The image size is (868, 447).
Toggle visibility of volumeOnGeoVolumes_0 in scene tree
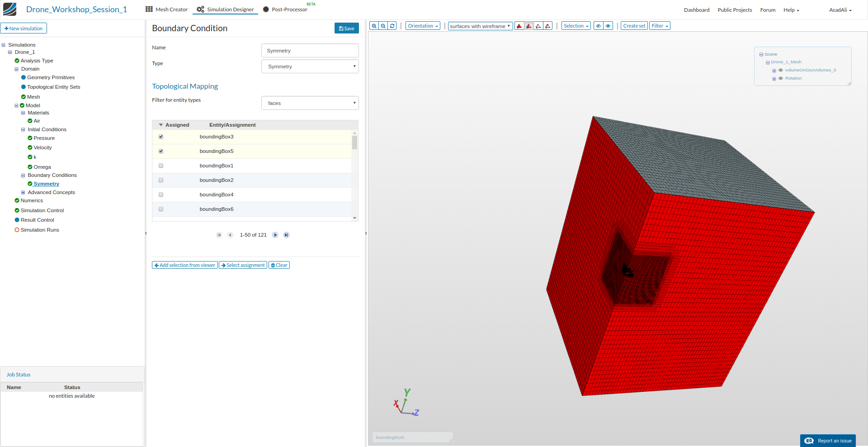780,70
